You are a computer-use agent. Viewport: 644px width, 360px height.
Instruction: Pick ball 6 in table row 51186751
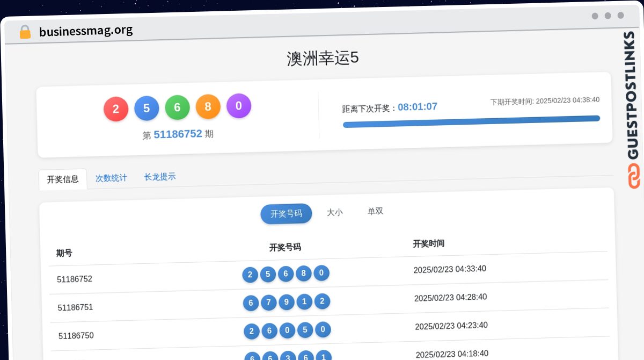pos(251,304)
